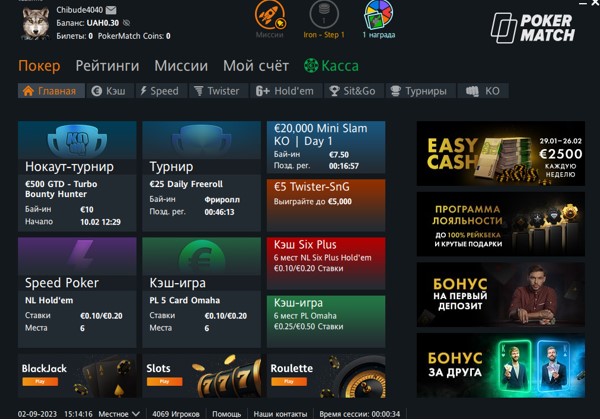Select the KO fist icon
Viewport: 600px width, 420px height.
pos(472,91)
